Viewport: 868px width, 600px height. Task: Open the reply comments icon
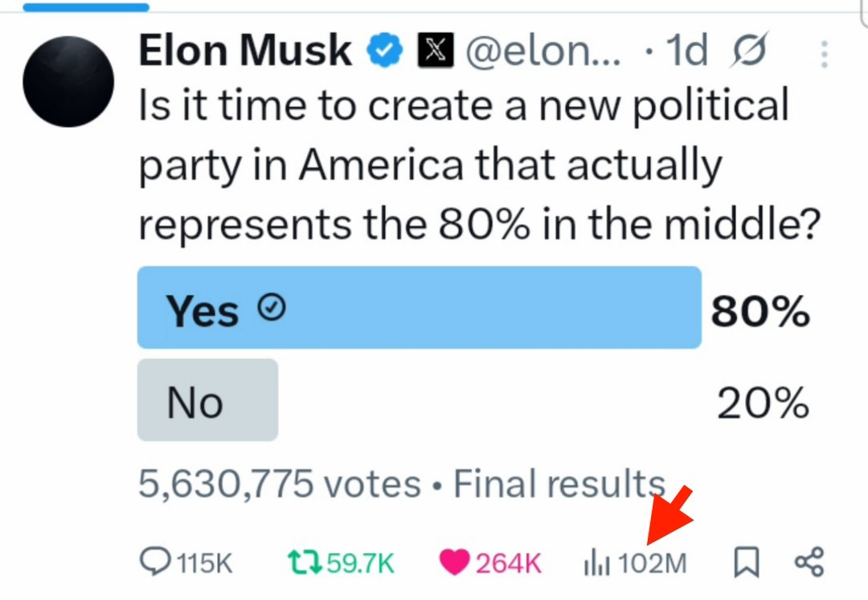click(x=157, y=561)
